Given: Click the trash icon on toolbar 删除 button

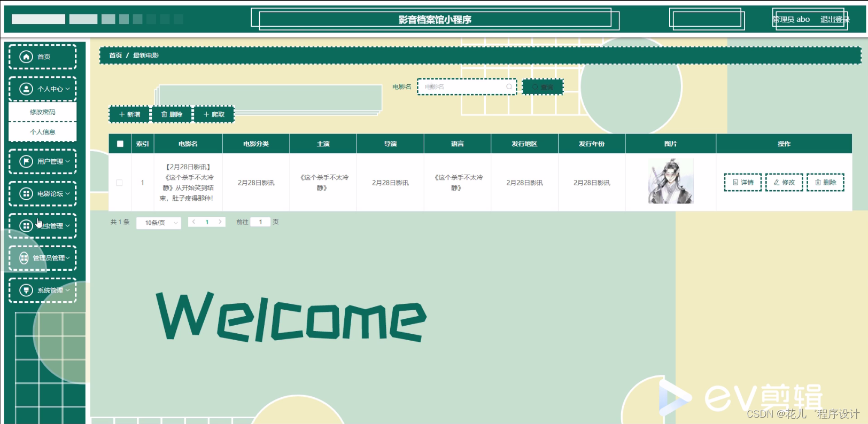Looking at the screenshot, I should tap(164, 114).
